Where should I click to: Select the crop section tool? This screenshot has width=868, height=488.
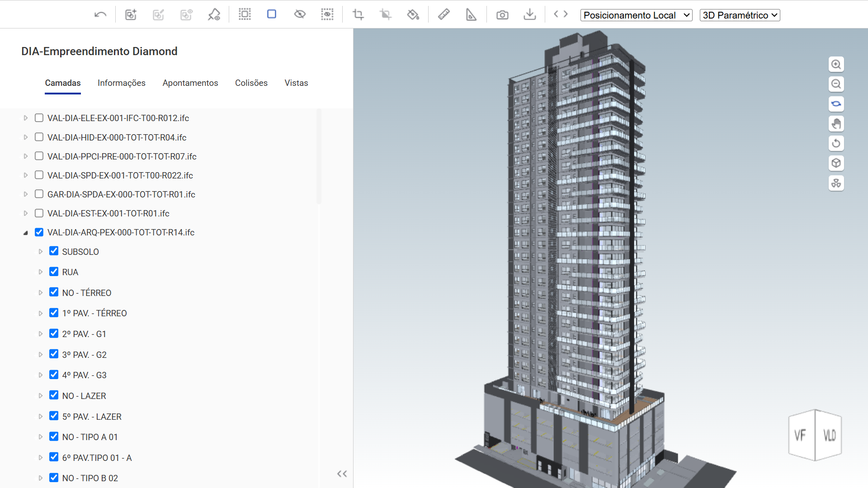coord(358,14)
